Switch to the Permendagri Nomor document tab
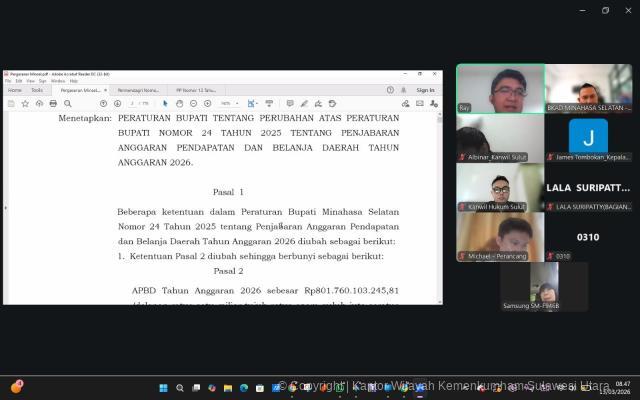 (x=138, y=90)
